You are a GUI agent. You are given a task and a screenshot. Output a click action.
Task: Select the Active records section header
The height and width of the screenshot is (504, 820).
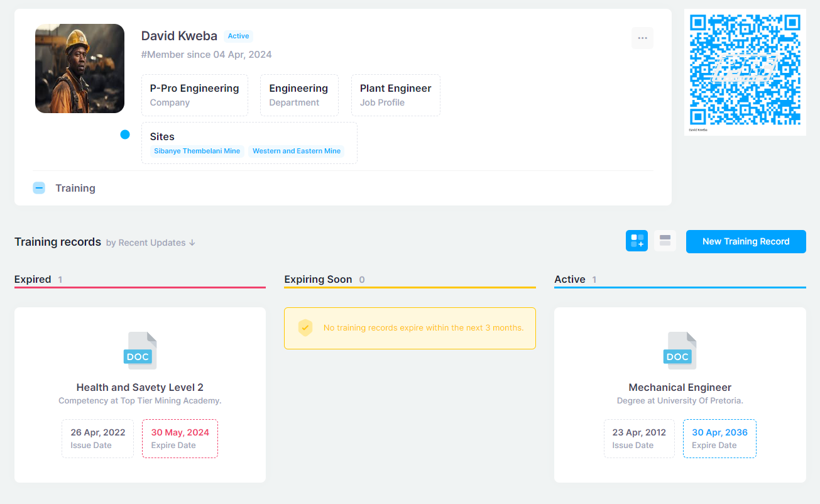point(569,279)
